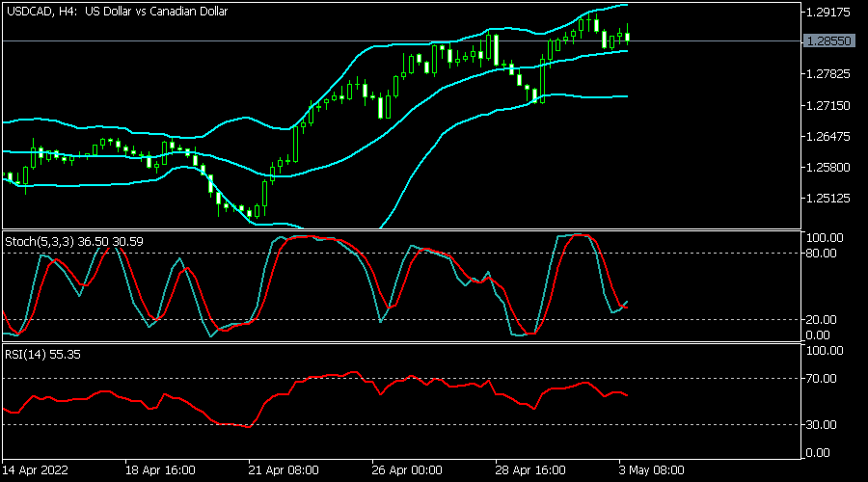
Task: Click the Stochastic 100.00 scale label
Action: point(825,238)
